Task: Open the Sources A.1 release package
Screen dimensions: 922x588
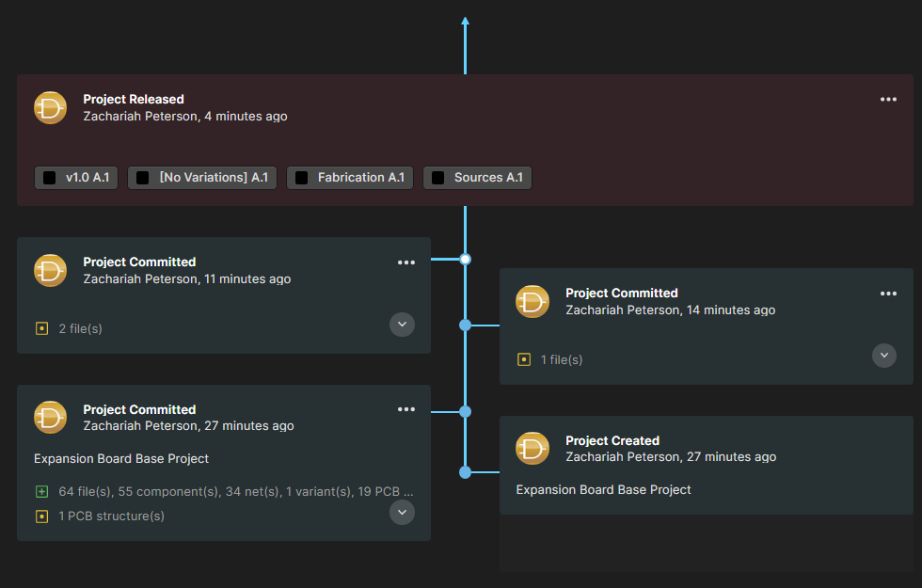Action: pos(478,178)
